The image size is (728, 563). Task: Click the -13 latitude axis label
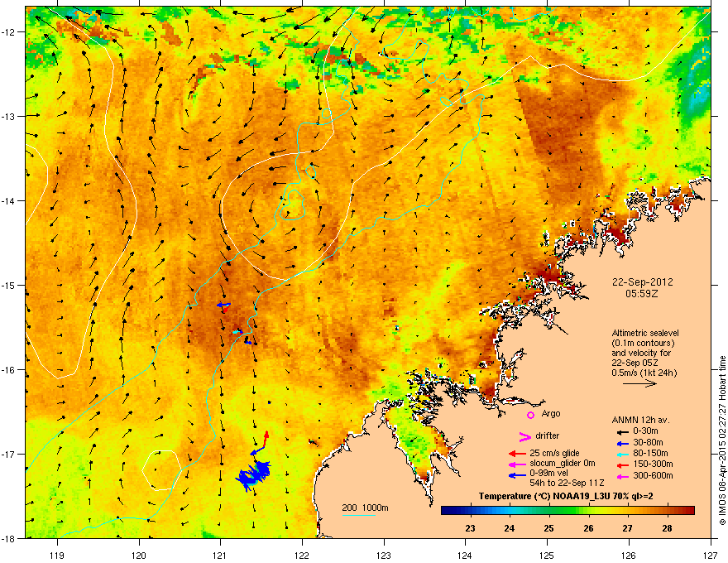click(x=8, y=117)
